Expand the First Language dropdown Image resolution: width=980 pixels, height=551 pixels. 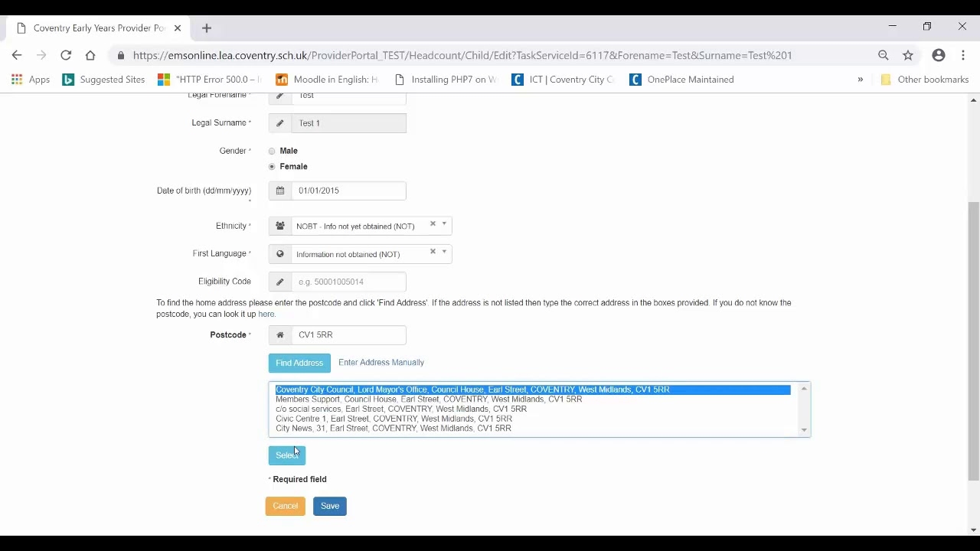coord(443,253)
